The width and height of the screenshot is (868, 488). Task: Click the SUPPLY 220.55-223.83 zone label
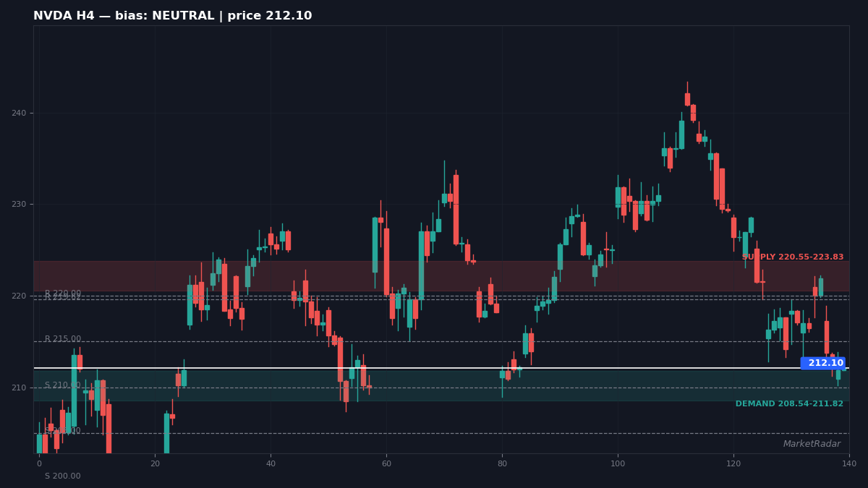793,257
